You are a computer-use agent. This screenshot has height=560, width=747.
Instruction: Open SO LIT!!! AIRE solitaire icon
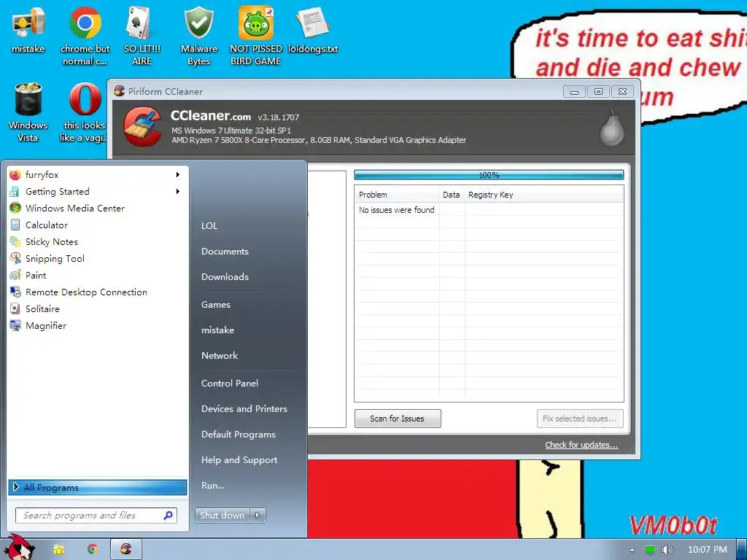(142, 36)
